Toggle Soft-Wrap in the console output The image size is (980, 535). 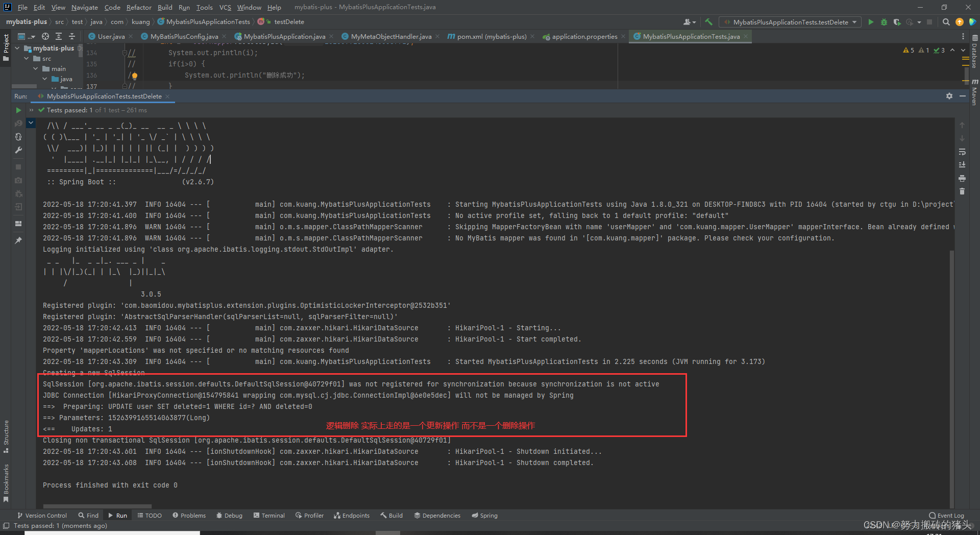click(x=962, y=152)
